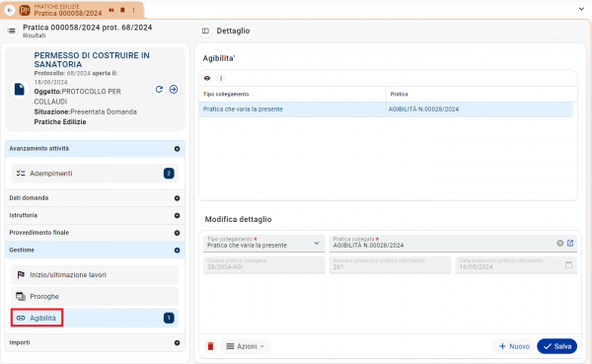
Task: Toggle the Dettaglio side panel icon
Action: pyautogui.click(x=205, y=31)
